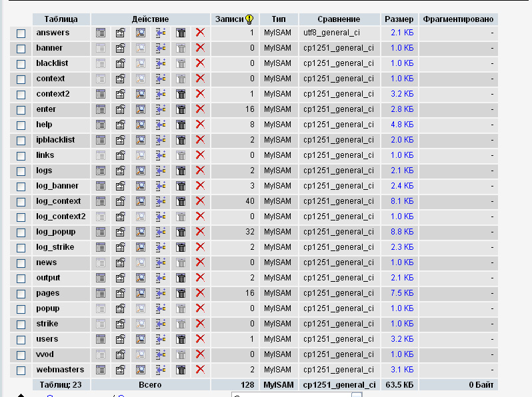
Task: Insert into log_popup table icon
Action: [161, 232]
